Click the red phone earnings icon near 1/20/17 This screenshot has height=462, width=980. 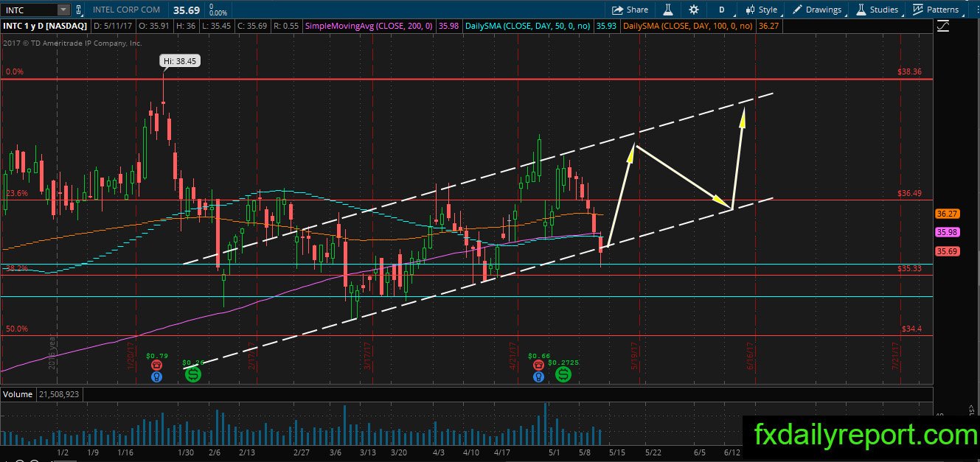[156, 365]
